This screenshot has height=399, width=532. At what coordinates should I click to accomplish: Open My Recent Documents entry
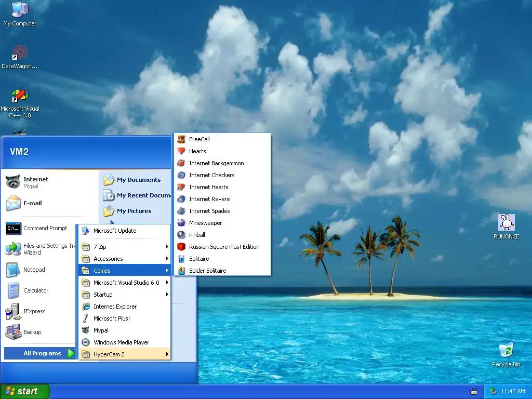tap(136, 195)
